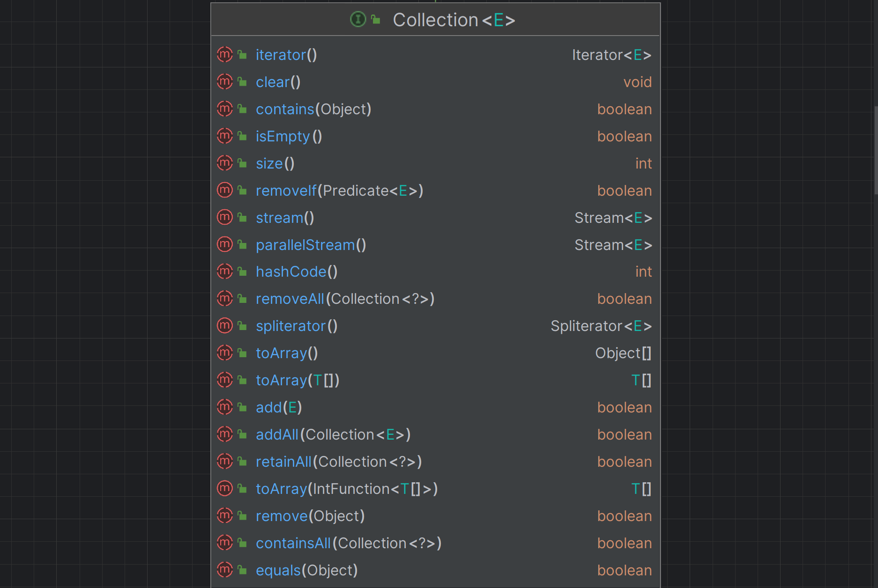
Task: Select the toArray() method with no parameters
Action: click(287, 353)
